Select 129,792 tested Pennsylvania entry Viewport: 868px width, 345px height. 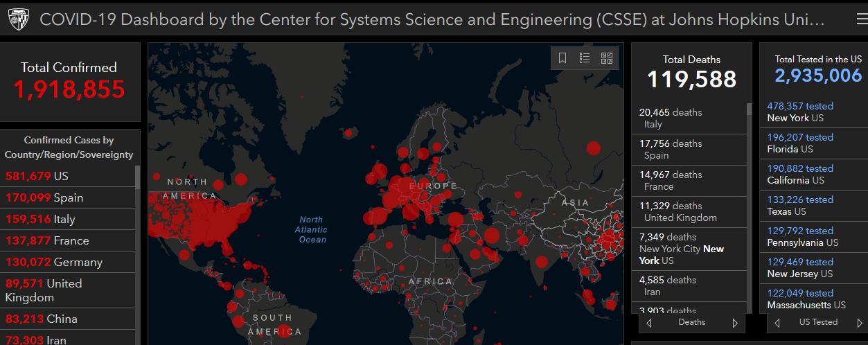(814, 237)
